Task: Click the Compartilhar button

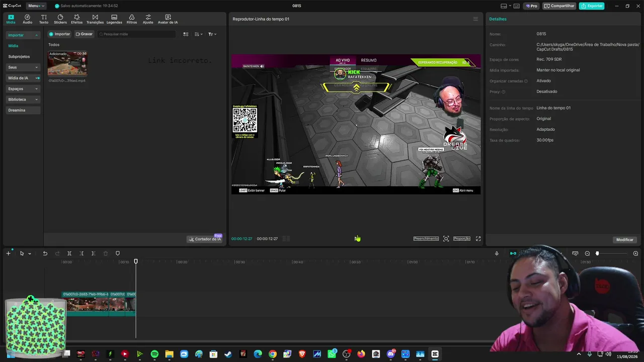Action: coord(559,6)
